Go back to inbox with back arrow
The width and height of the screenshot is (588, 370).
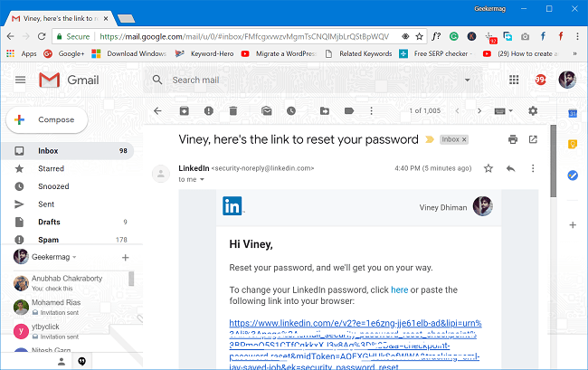(x=158, y=111)
